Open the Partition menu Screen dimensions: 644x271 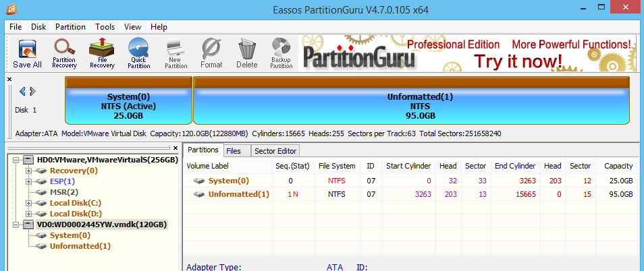pyautogui.click(x=71, y=27)
